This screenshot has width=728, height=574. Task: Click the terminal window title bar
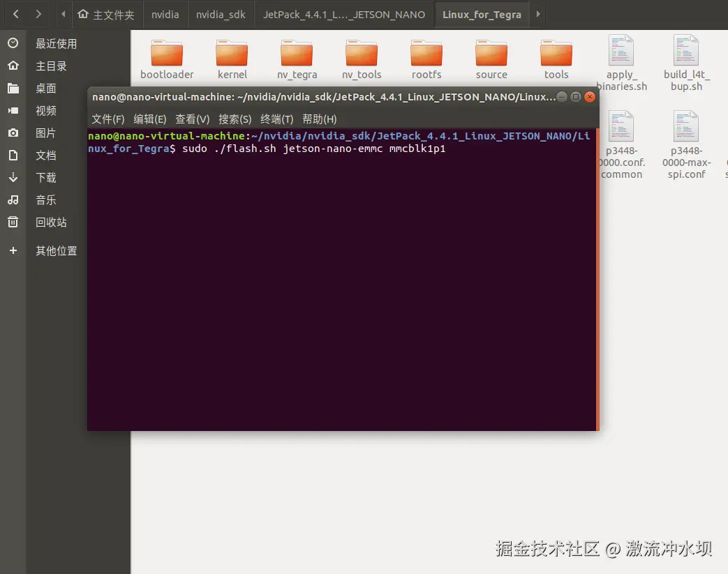pos(324,97)
